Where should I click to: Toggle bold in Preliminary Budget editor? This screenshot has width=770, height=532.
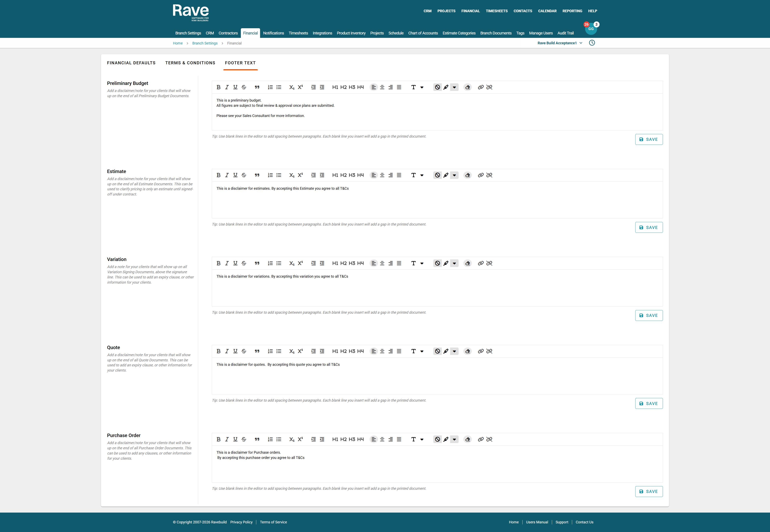218,87
